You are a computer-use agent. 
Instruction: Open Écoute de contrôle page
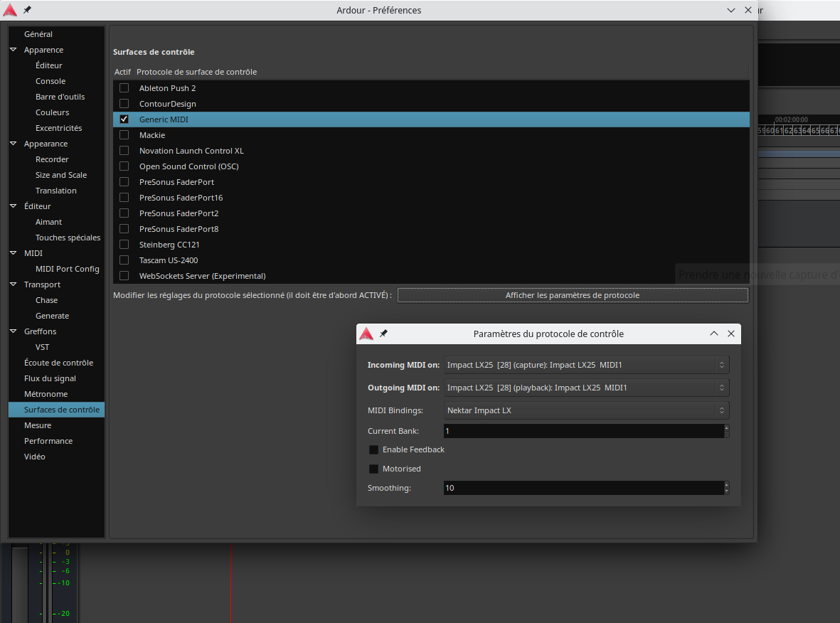[58, 363]
